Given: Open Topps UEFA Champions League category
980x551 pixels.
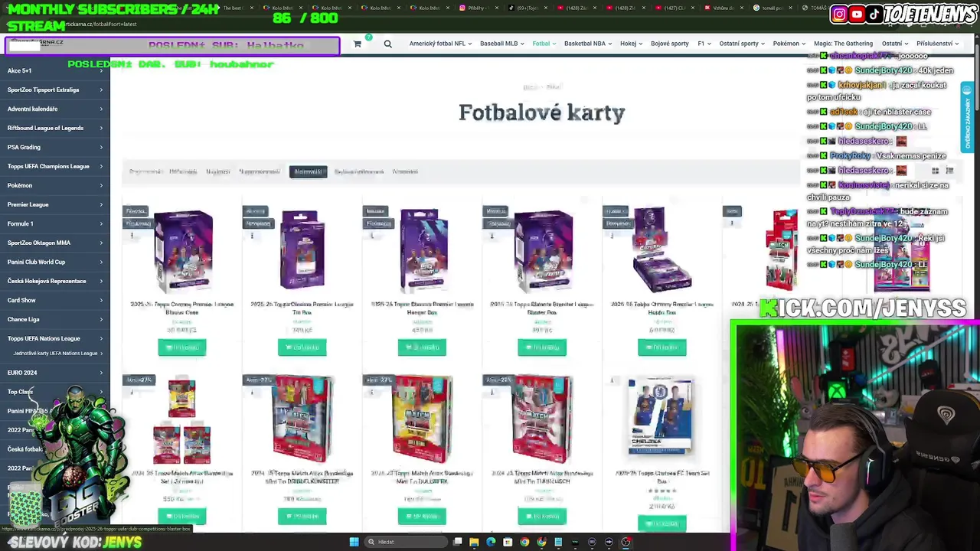Looking at the screenshot, I should click(48, 166).
